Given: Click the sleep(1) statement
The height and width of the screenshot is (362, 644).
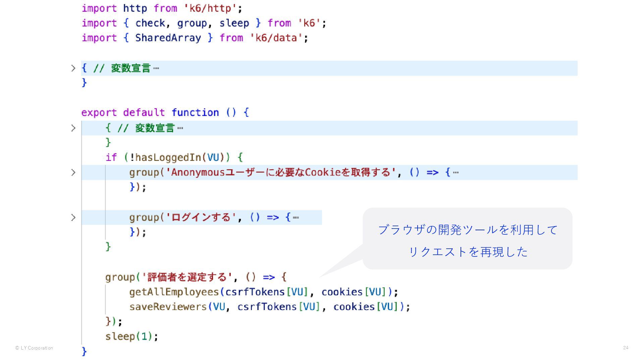Looking at the screenshot, I should tap(131, 336).
